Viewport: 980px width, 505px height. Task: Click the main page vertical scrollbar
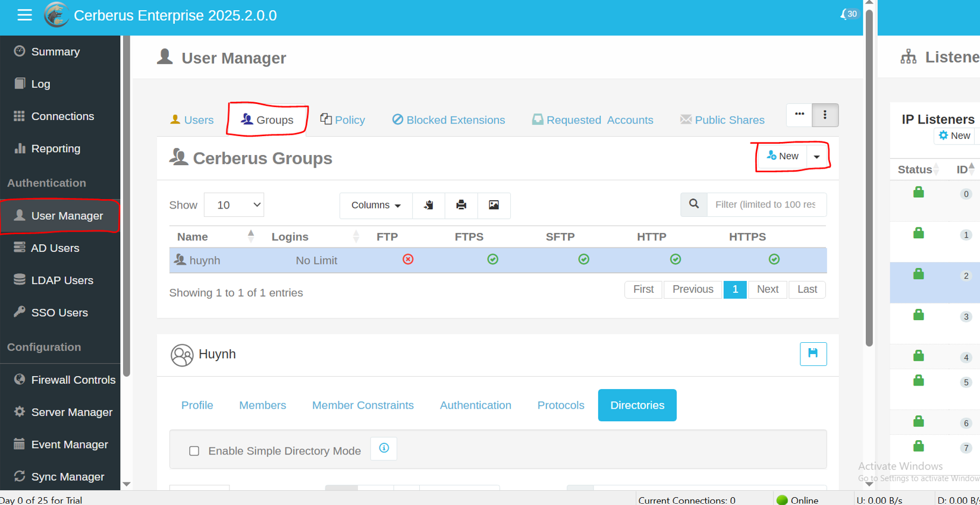(x=869, y=178)
